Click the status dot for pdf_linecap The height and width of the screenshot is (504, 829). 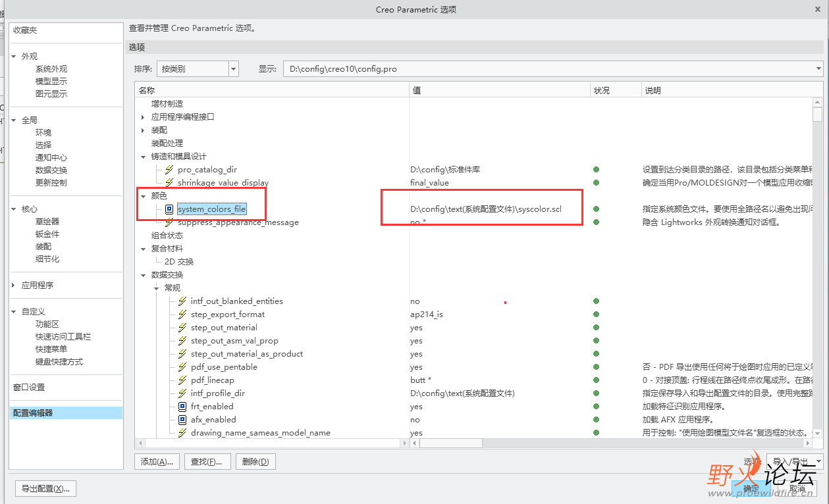[x=597, y=380]
